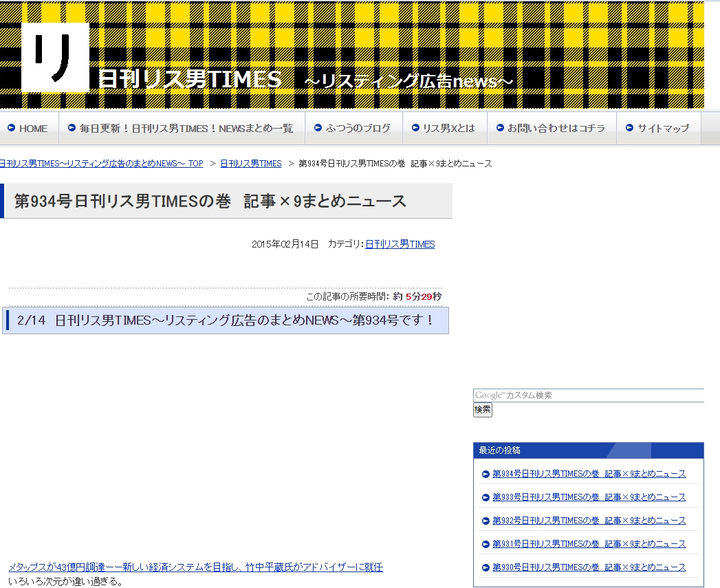This screenshot has width=720, height=588.
Task: Click bullet icon beside 第934号 sidebar post
Action: point(486,474)
